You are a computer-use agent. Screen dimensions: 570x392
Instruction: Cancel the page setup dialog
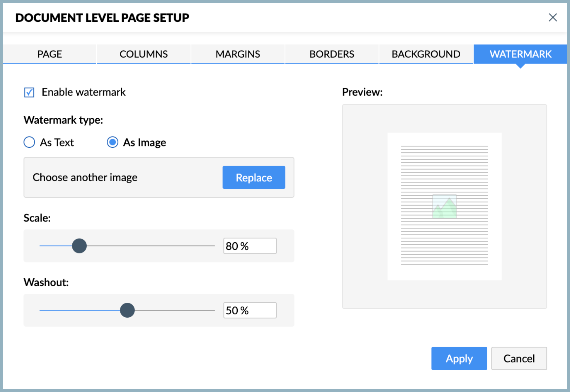point(519,358)
